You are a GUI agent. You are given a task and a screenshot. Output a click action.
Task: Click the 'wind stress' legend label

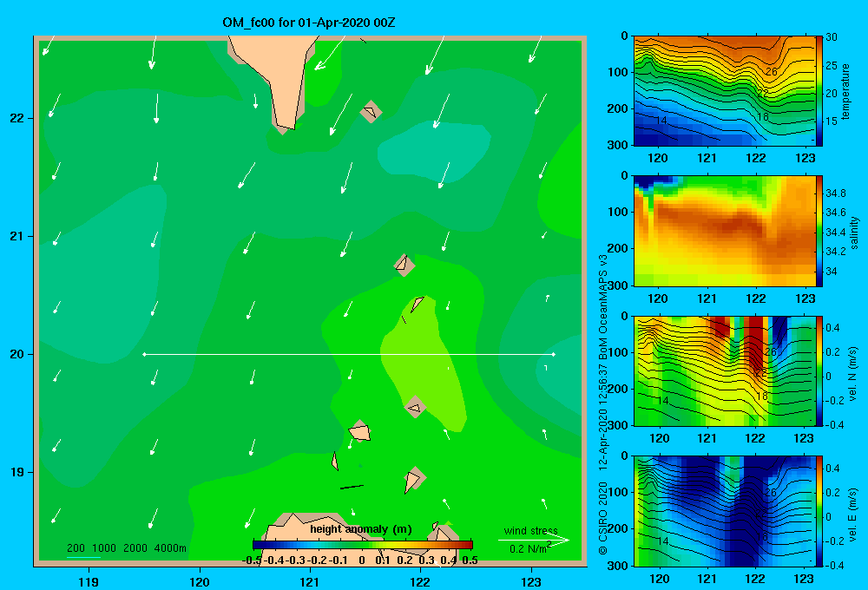[x=530, y=530]
